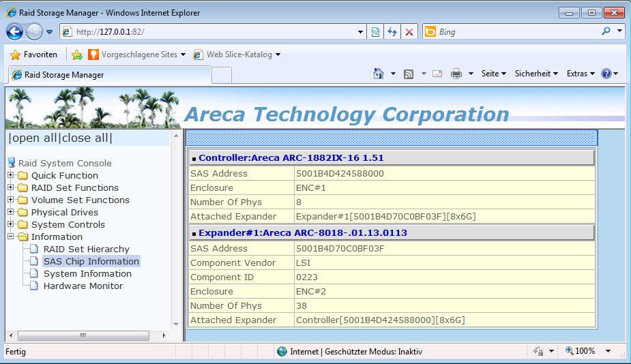Click the Enclosure value ENC#2
Screen dimensions: 631x364
click(310, 291)
